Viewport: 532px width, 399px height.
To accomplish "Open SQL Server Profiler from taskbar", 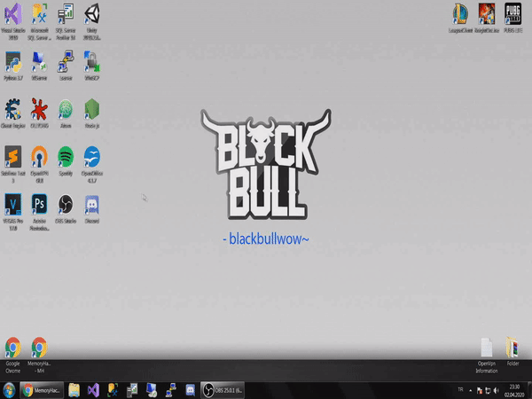I will click(x=132, y=390).
